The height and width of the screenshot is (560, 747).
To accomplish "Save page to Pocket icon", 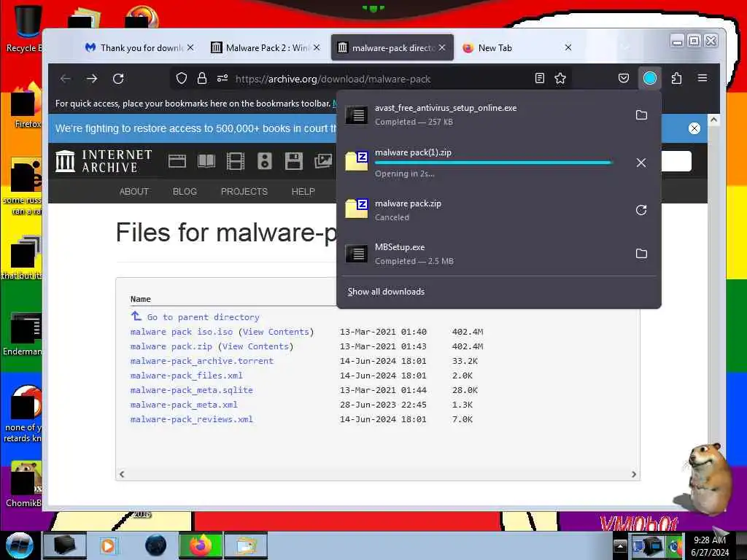I will coord(624,78).
